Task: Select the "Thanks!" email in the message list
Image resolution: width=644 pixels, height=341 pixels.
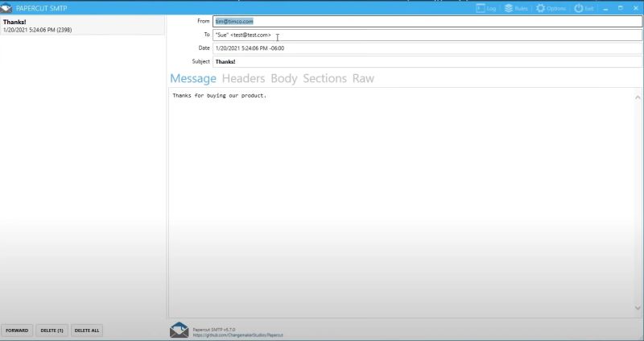Action: pos(82,26)
